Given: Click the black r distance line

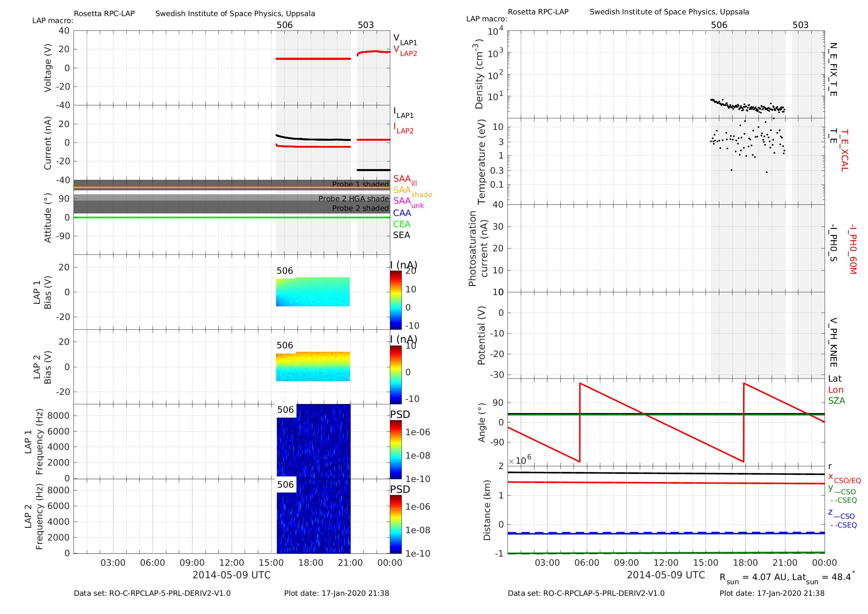Looking at the screenshot, I should pos(666,473).
